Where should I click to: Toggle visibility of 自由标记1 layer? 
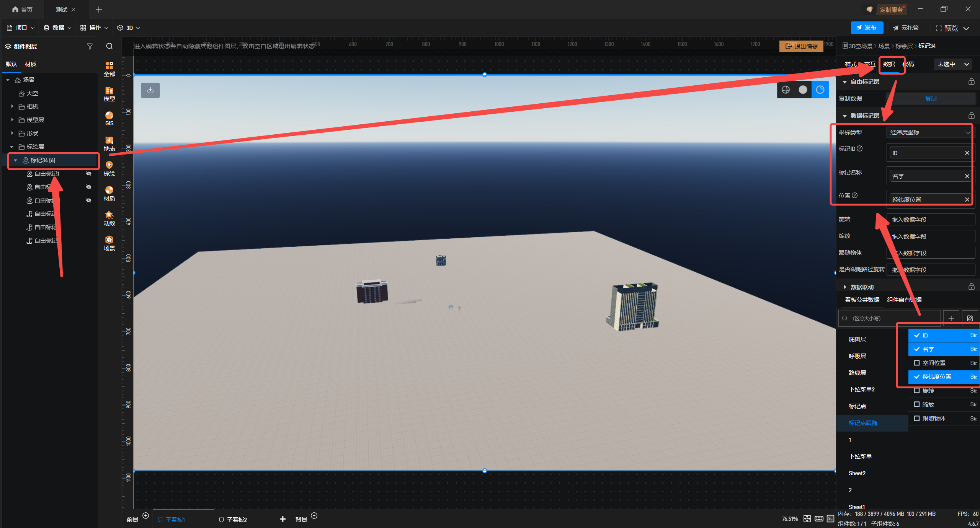(x=89, y=174)
